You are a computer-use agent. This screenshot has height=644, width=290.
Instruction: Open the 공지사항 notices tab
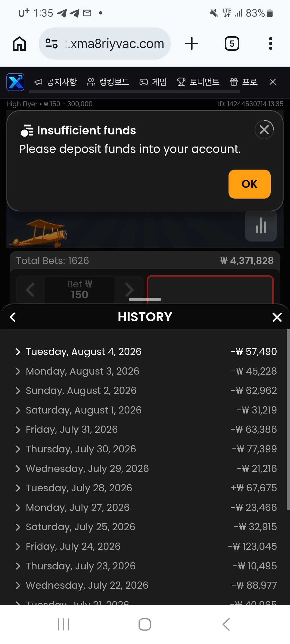point(56,82)
